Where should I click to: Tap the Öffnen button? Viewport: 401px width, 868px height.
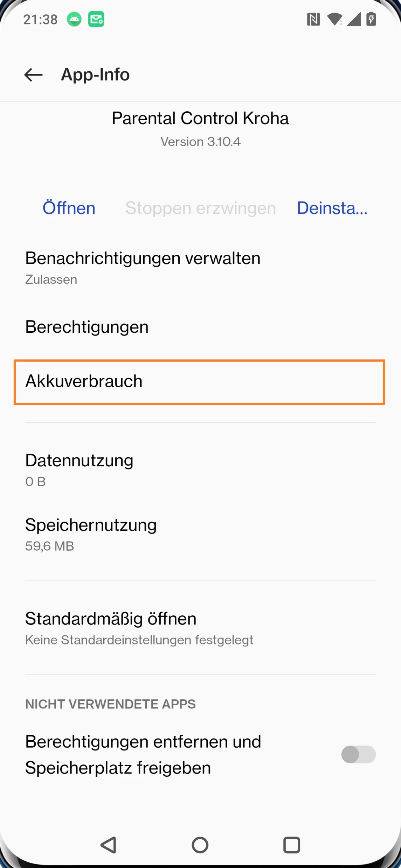69,208
